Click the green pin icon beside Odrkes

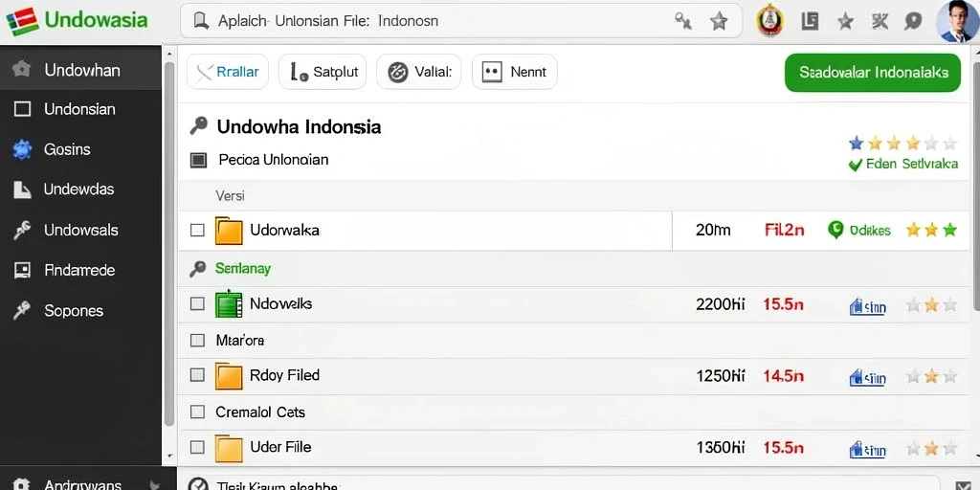(x=835, y=230)
